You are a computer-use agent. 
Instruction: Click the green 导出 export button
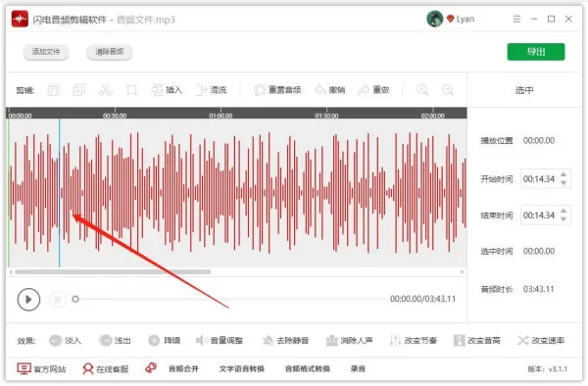click(536, 52)
